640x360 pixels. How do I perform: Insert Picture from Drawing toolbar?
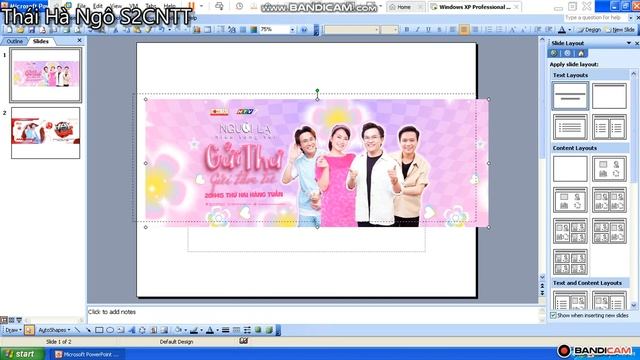pos(164,330)
